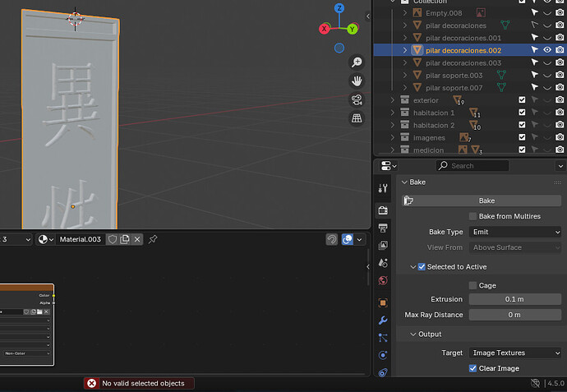Select pilar decoraciones.001 in outliner
Image resolution: width=567 pixels, height=392 pixels.
(x=463, y=38)
